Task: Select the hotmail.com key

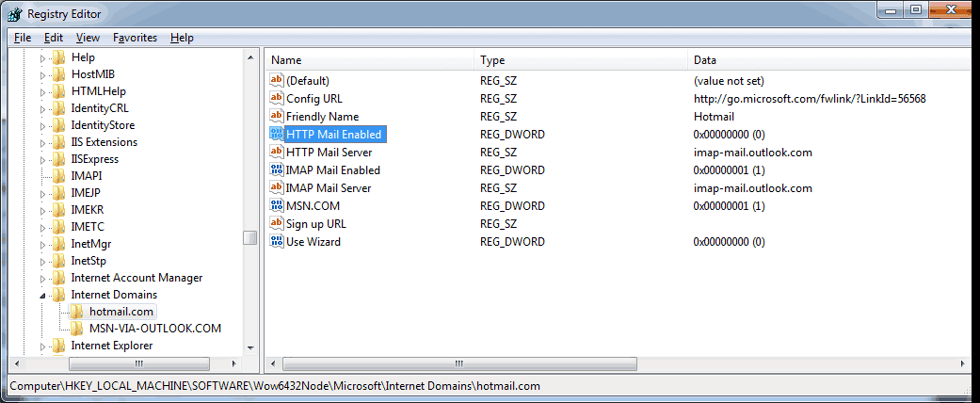Action: 121,311
